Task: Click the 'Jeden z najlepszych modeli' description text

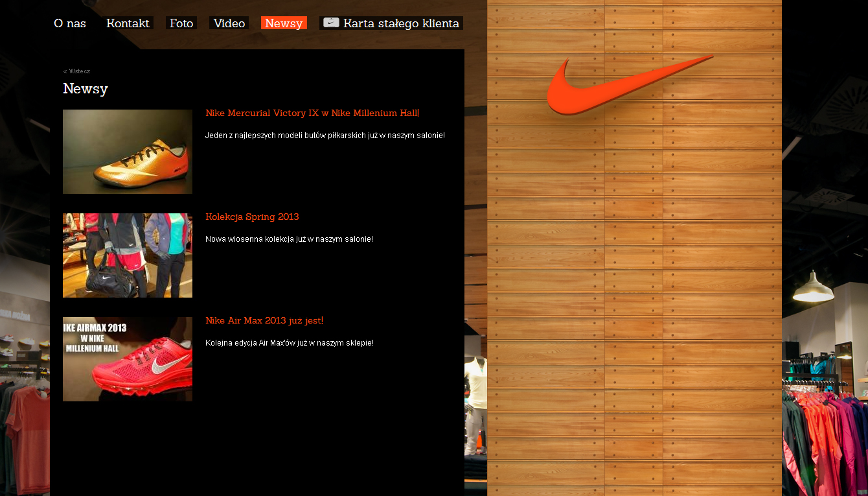Action: point(325,136)
